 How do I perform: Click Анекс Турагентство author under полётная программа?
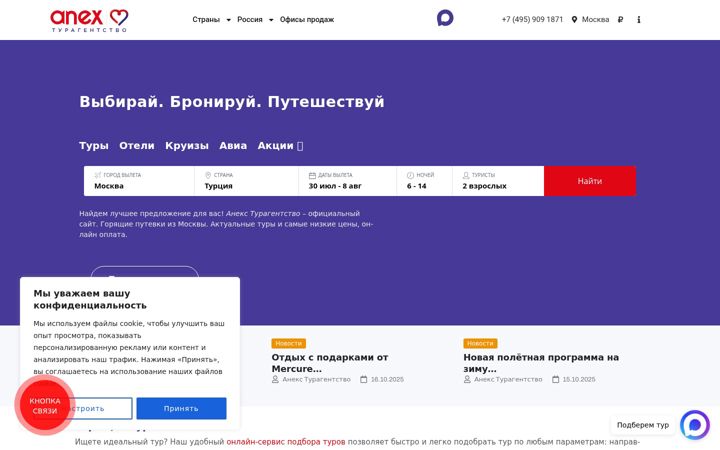tap(508, 379)
